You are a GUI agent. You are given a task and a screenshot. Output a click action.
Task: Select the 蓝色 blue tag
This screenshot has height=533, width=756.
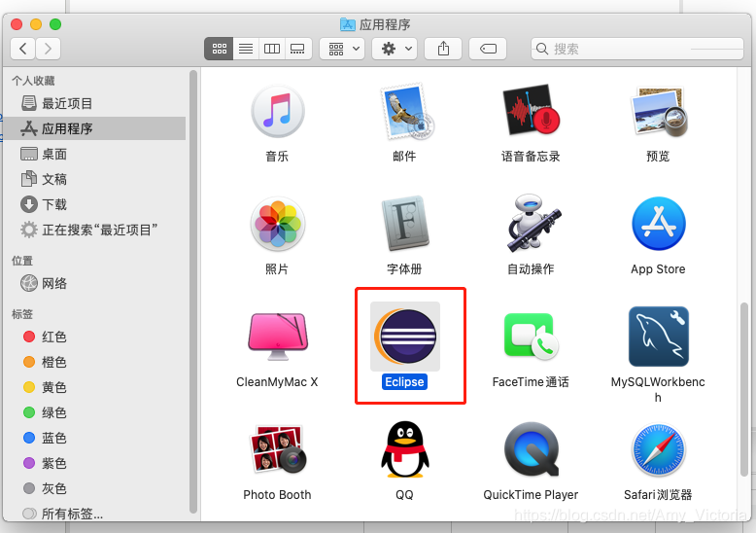click(94, 438)
